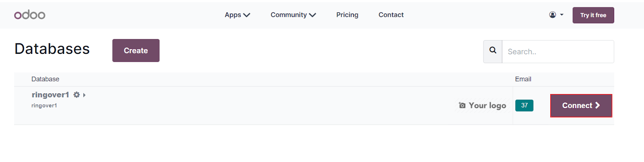Open the Pricing page
Image resolution: width=644 pixels, height=162 pixels.
(347, 15)
